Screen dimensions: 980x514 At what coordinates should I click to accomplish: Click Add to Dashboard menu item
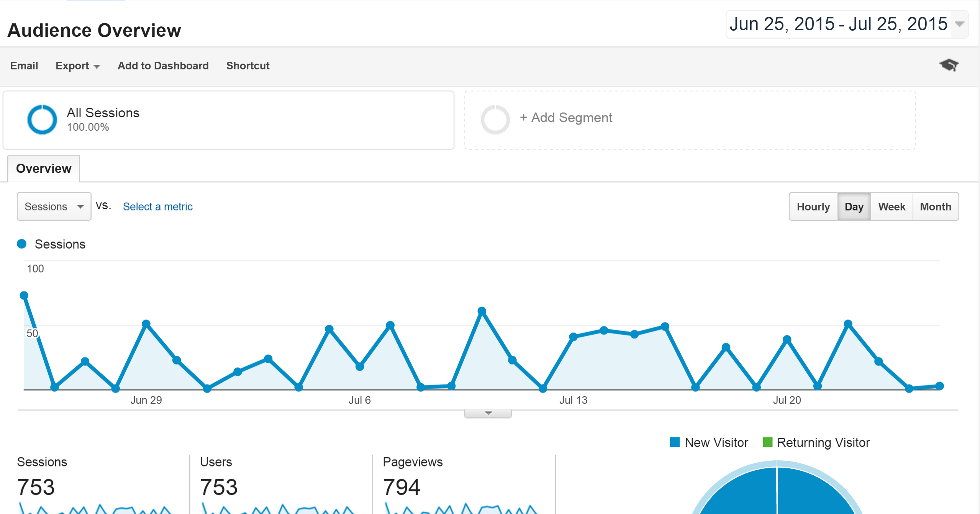(x=163, y=66)
